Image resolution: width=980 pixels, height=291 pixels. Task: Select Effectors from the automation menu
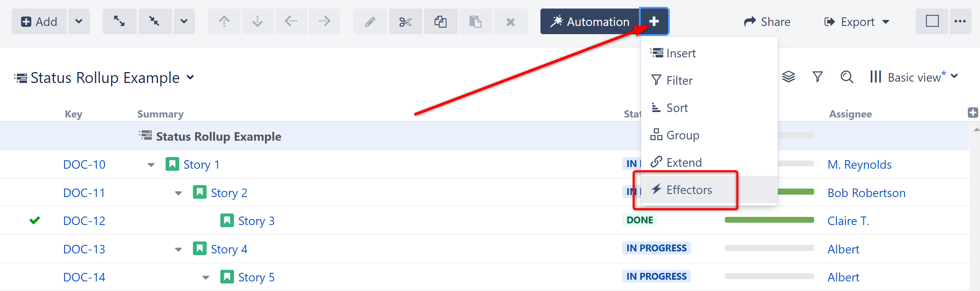click(x=689, y=190)
